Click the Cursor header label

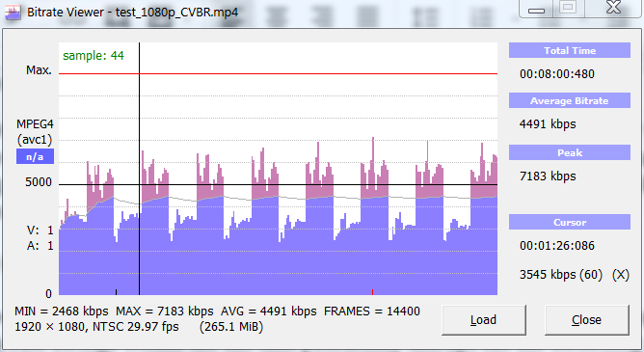coord(570,222)
